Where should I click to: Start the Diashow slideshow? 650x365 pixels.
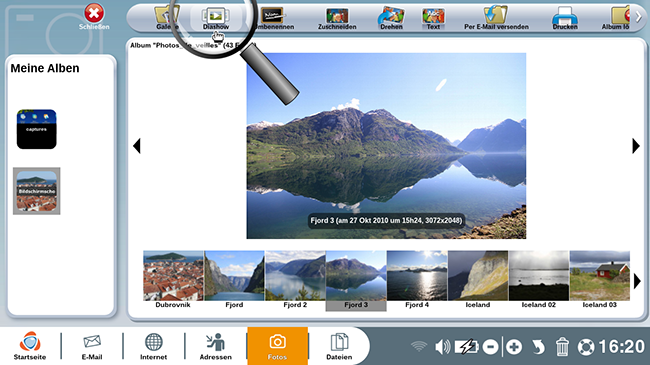click(216, 19)
